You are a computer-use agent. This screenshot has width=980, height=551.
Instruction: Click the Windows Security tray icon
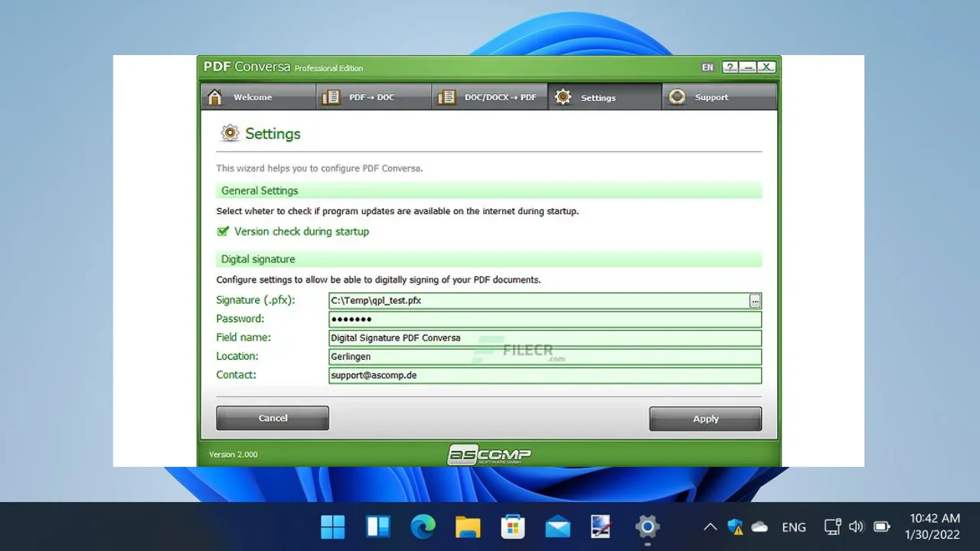[x=735, y=527]
